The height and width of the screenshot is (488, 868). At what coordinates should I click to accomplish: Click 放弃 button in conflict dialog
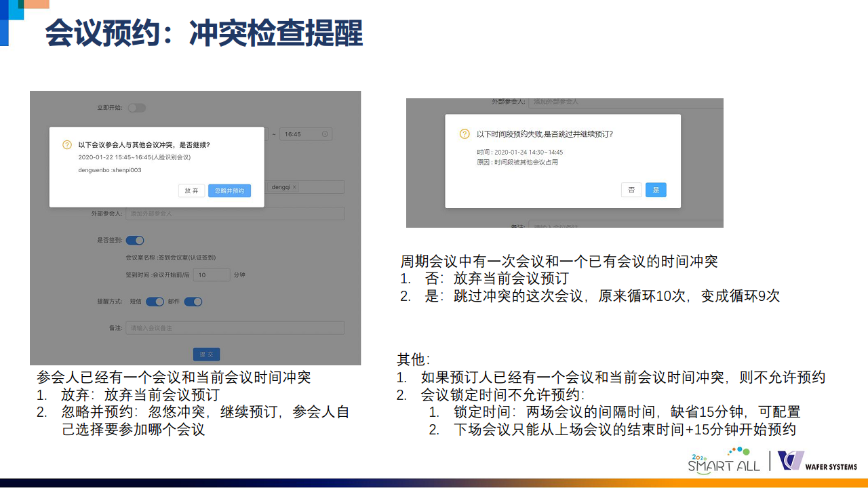point(191,191)
